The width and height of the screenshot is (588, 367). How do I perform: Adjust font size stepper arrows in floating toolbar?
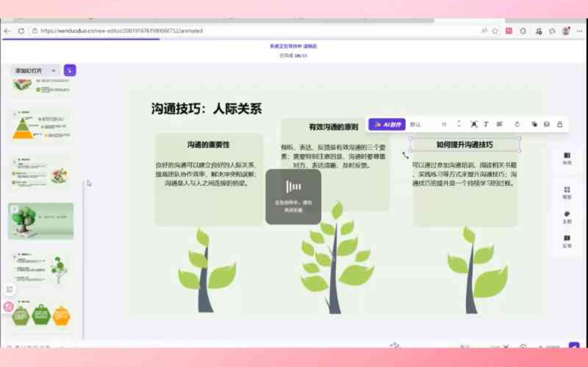(x=459, y=124)
